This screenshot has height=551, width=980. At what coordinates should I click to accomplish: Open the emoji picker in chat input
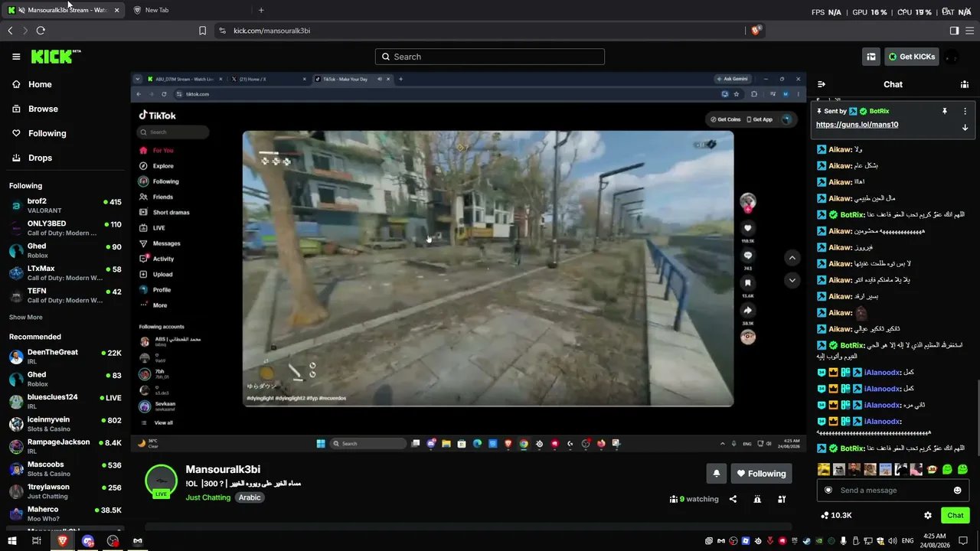[x=957, y=491]
